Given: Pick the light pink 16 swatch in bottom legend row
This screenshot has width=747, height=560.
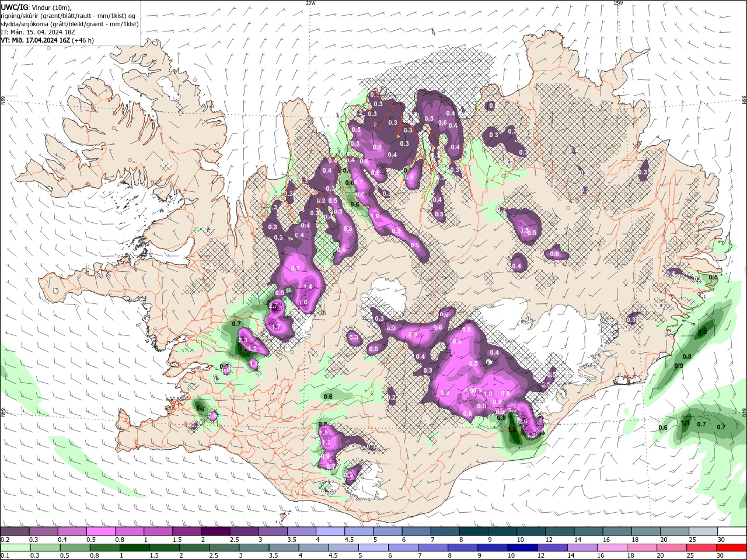Looking at the screenshot, I should click(x=612, y=548).
